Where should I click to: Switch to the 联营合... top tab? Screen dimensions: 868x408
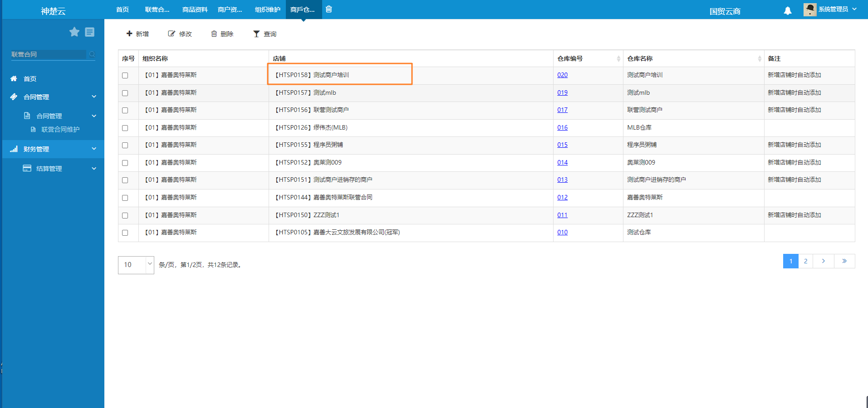tap(157, 10)
